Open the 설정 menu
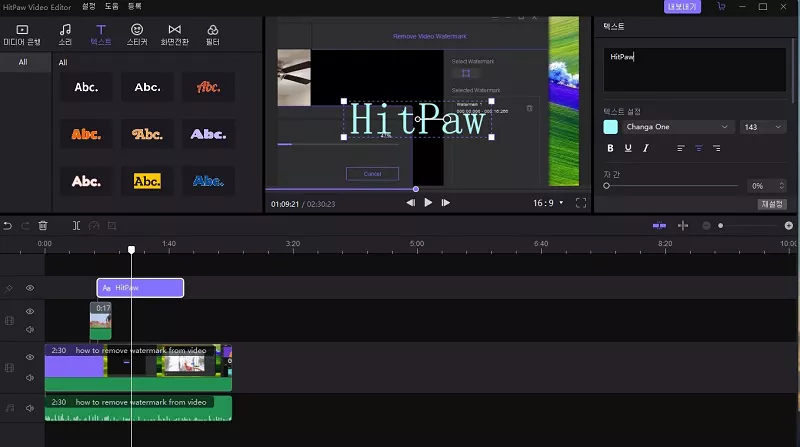Viewport: 800px width, 447px height. (x=88, y=6)
